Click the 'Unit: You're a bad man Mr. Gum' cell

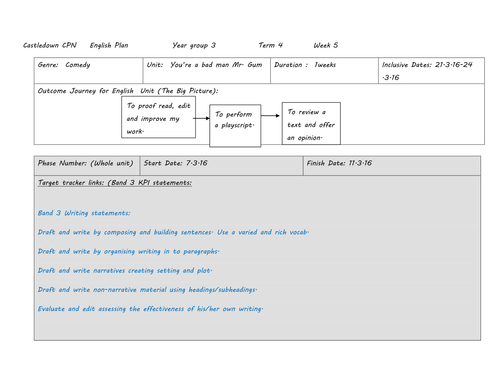coord(207,71)
